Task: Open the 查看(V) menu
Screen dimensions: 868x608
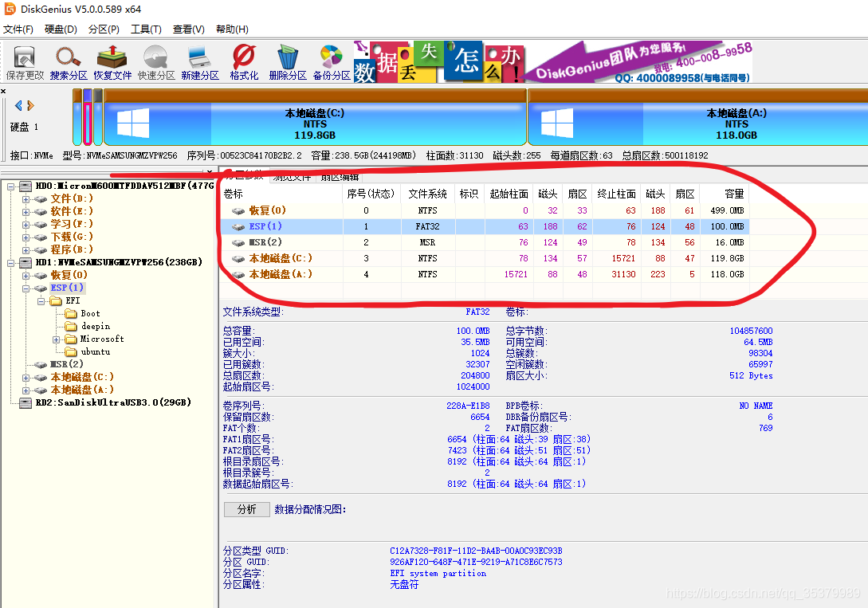Action: coord(189,29)
